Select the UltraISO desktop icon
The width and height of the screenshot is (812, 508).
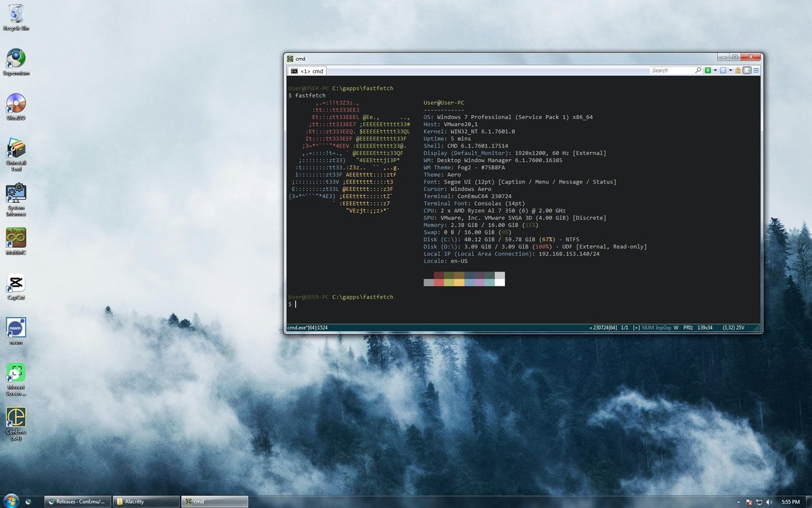point(16,106)
